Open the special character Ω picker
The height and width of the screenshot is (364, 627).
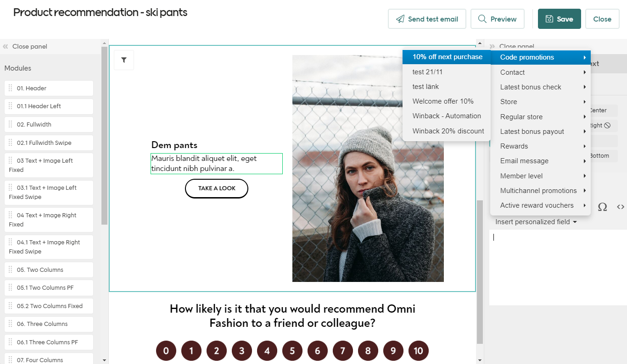click(603, 207)
